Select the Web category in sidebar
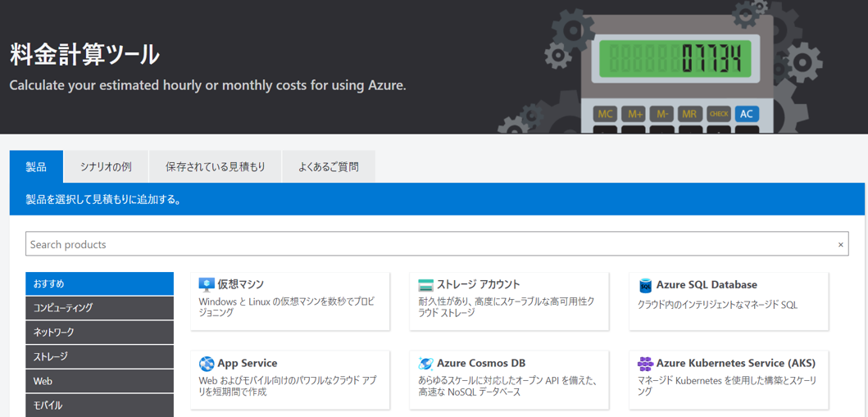868x417 pixels. pos(99,381)
